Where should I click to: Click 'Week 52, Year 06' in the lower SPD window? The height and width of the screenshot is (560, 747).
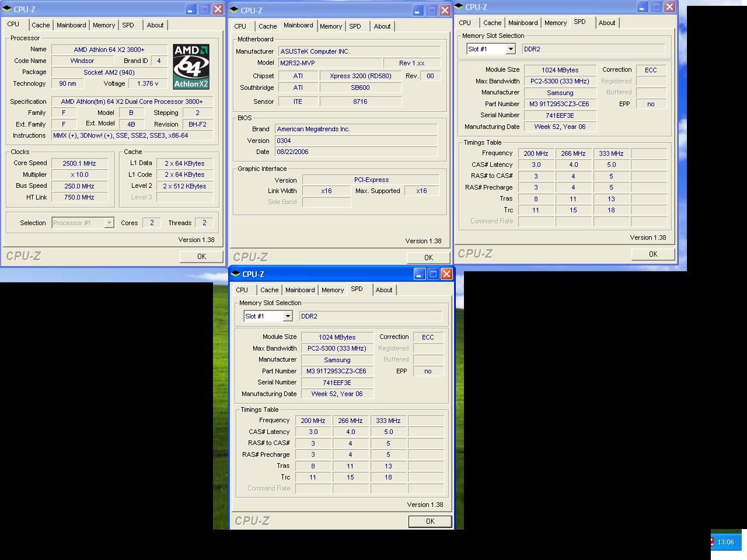(x=337, y=394)
